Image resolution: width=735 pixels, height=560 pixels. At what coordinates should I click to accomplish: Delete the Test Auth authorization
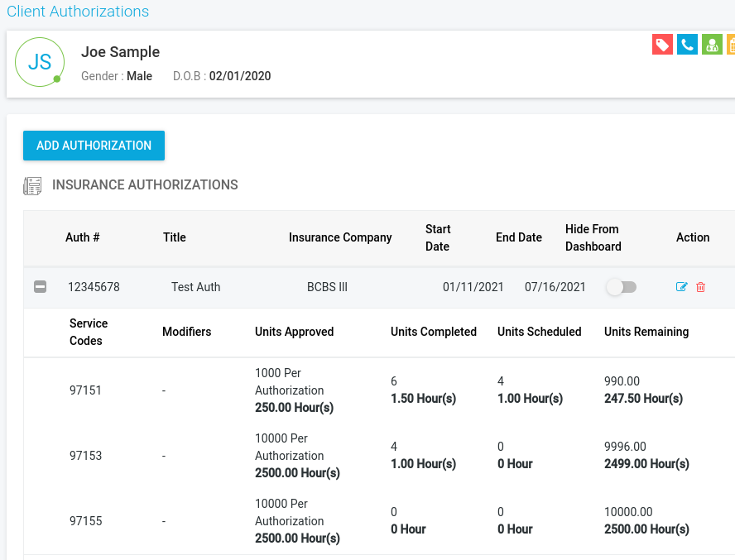701,287
